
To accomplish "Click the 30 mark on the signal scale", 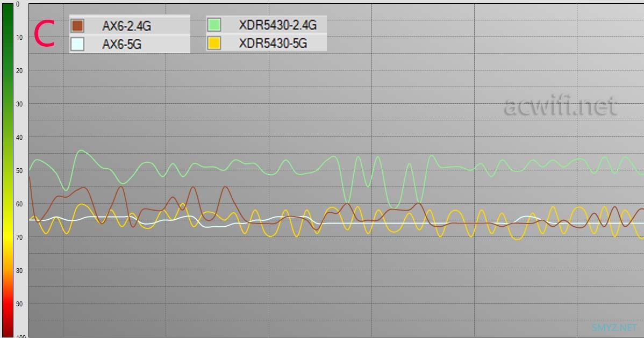I will pos(19,104).
